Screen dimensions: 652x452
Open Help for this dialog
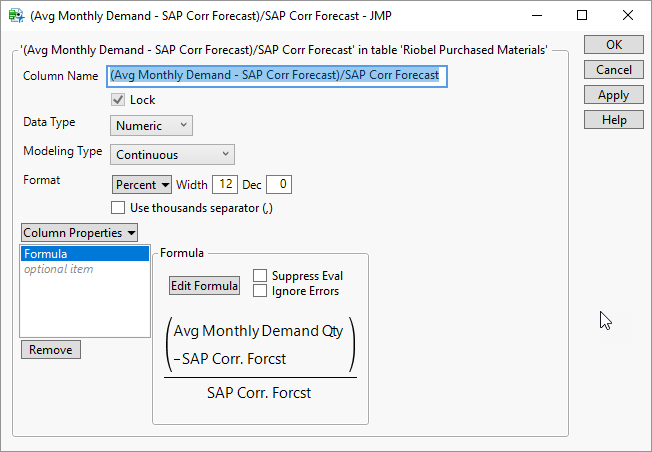pos(613,120)
